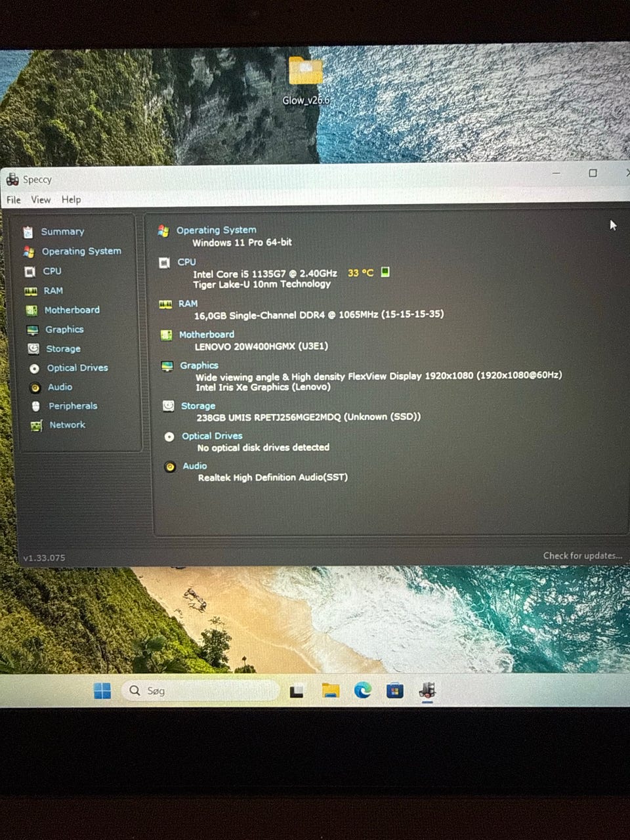Select the Optical Drives disc icon in sidebar
Screen dimensions: 630x840
click(34, 369)
